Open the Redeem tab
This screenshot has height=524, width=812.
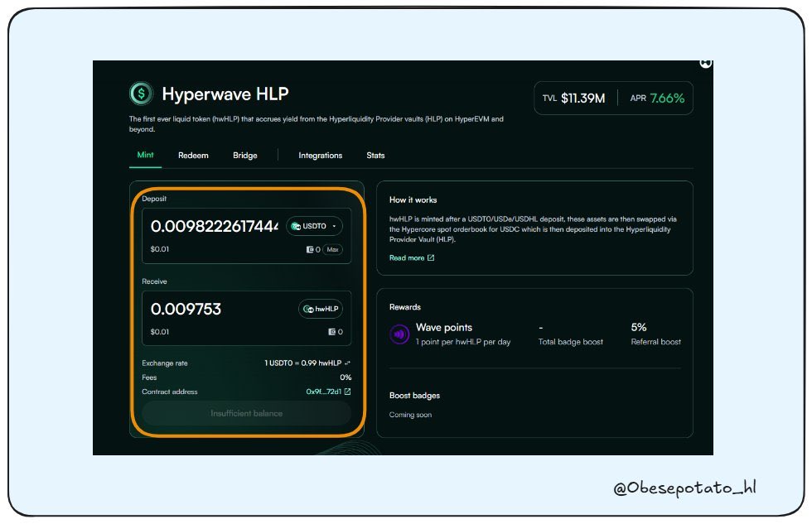pos(193,155)
